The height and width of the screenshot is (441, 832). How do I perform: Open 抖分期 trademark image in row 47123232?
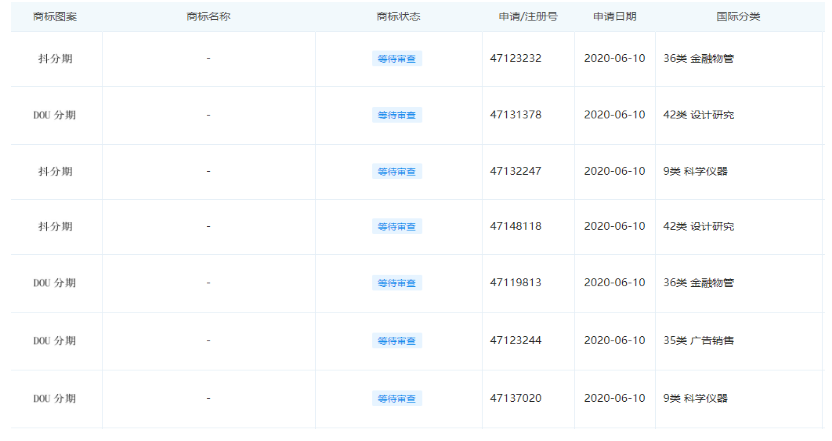coord(55,59)
